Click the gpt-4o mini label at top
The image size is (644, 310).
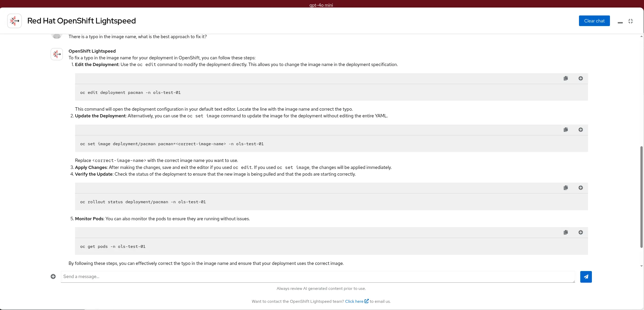pos(321,5)
